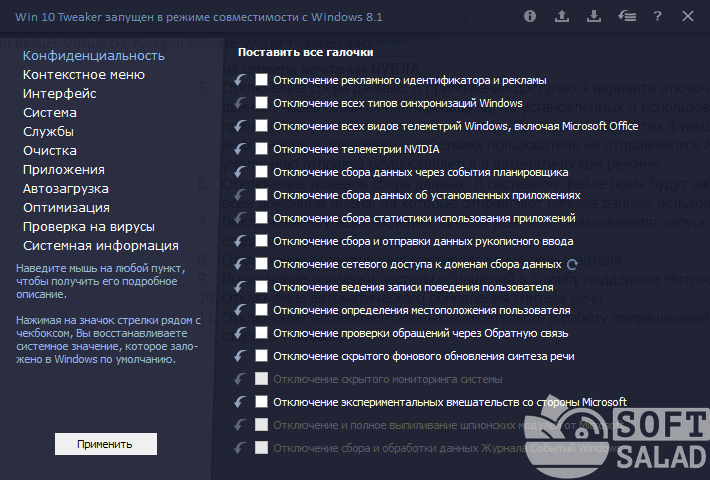Screen dimensions: 710x480
Task: Restore default arrow for installed applications data collection
Action: coord(240,195)
